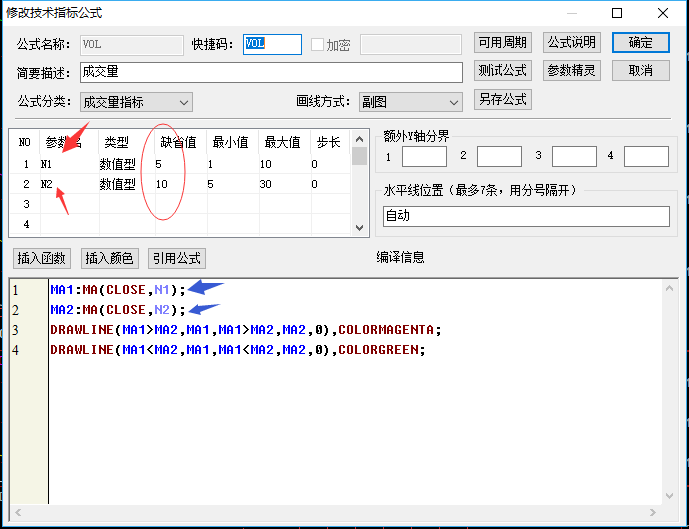
Task: Click code editor scroll left arrow
Action: 18,512
